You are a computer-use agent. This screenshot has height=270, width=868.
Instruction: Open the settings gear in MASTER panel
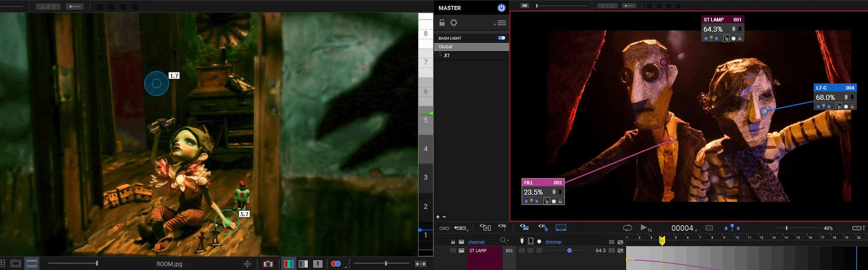click(454, 23)
